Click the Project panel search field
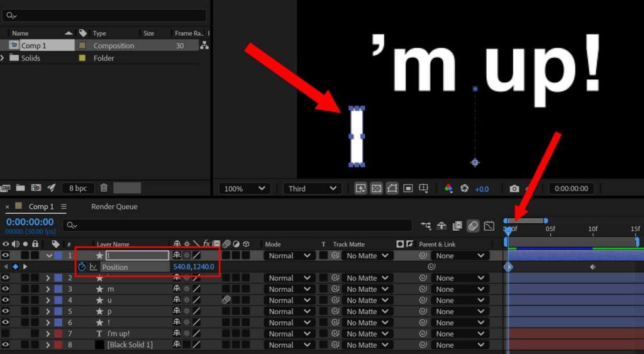Viewport: 644px width, 354px height. 104,16
